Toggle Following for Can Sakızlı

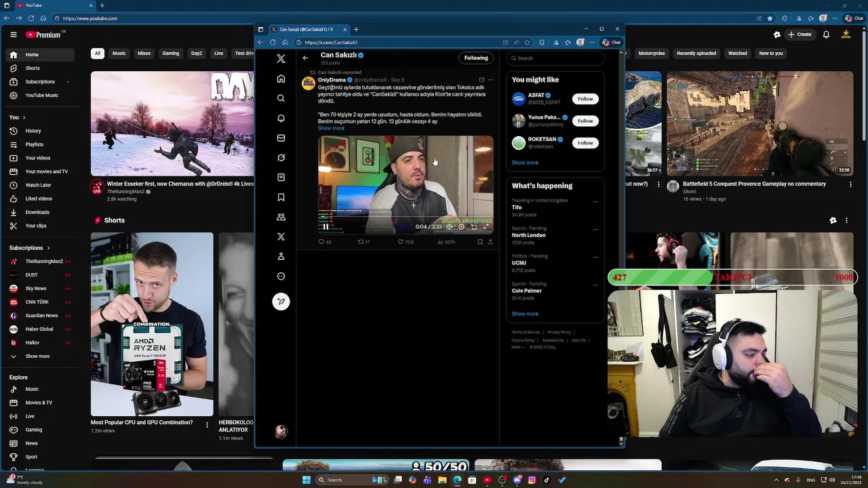[x=476, y=58]
